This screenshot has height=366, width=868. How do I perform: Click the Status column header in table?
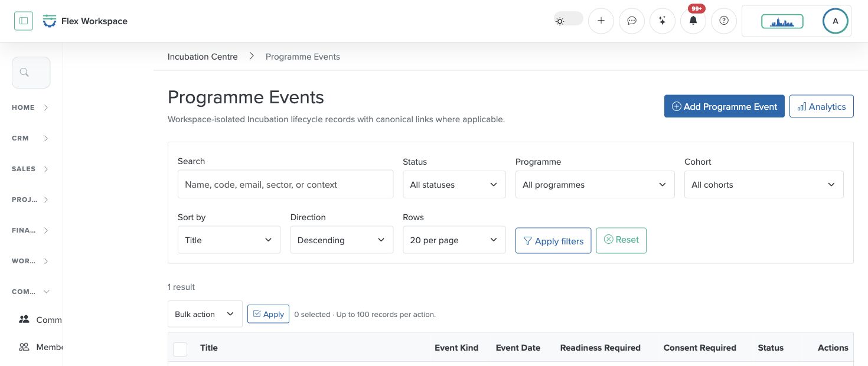click(x=771, y=348)
